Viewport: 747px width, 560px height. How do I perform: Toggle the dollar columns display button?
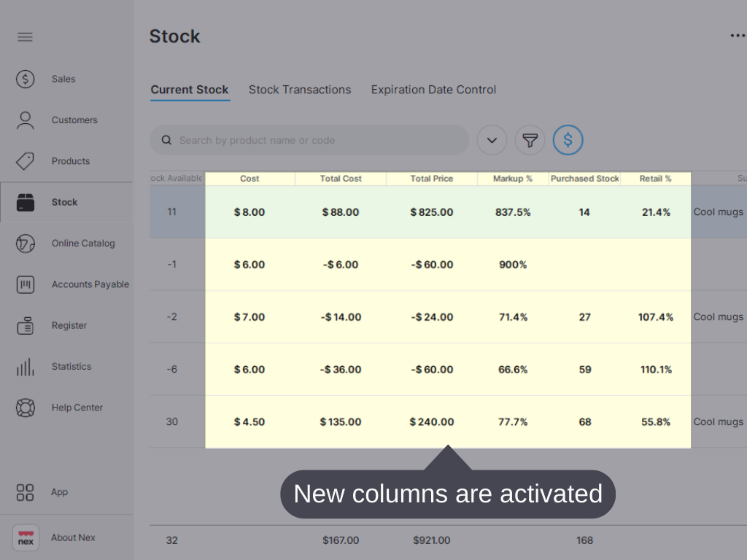pos(568,140)
